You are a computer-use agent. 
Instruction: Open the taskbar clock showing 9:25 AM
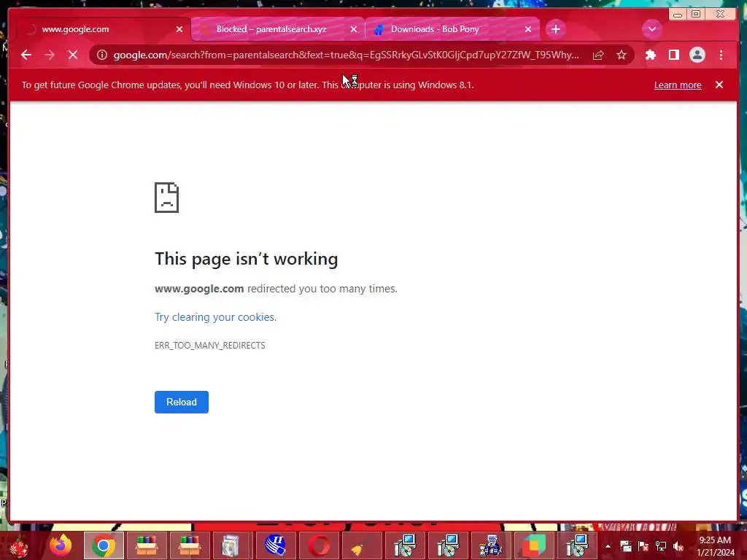(x=715, y=546)
